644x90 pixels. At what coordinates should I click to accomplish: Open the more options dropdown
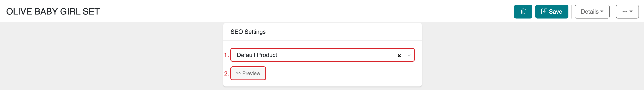tap(627, 12)
